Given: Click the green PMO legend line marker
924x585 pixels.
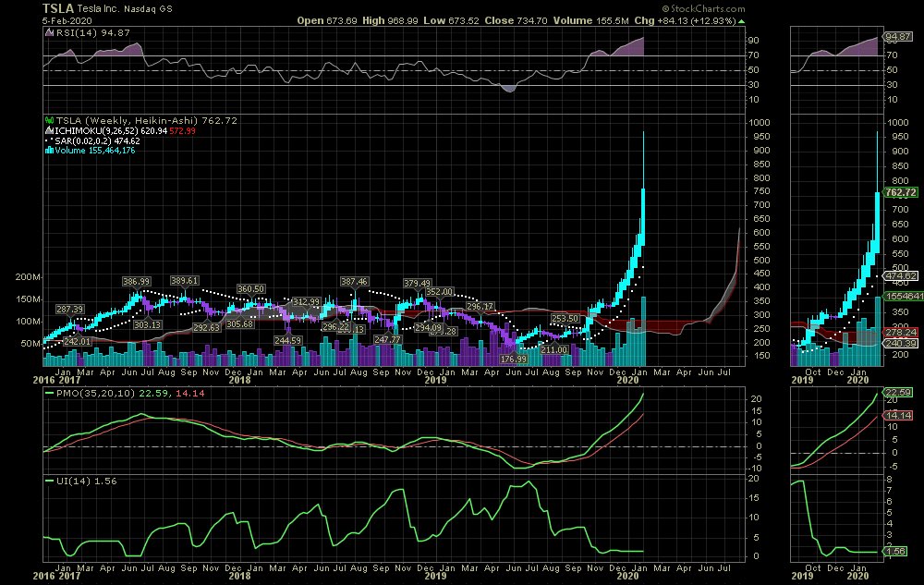Looking at the screenshot, I should coord(50,393).
